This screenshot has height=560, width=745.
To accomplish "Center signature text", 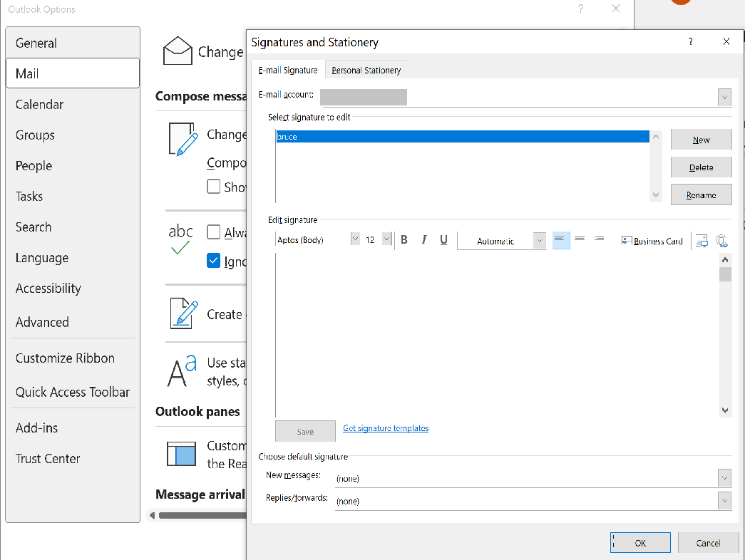I will [580, 240].
